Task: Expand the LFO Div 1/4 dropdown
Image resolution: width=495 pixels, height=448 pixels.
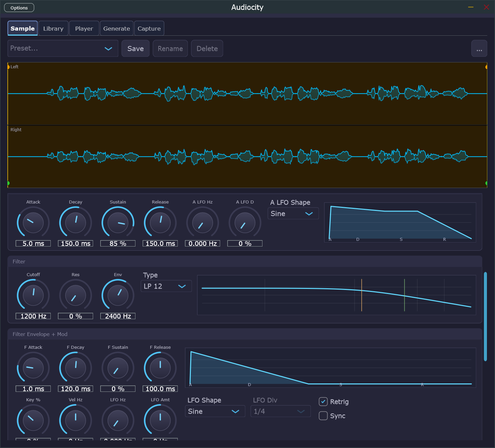Action: pos(281,411)
